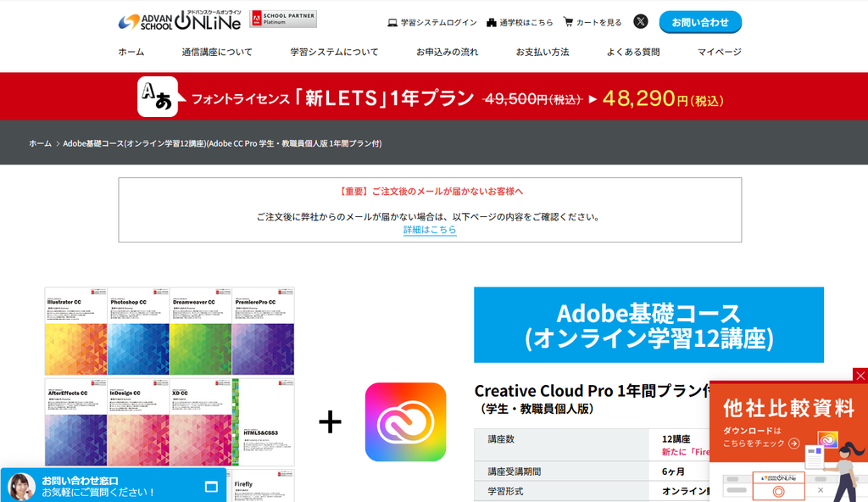Open カートを見る link

click(x=599, y=23)
